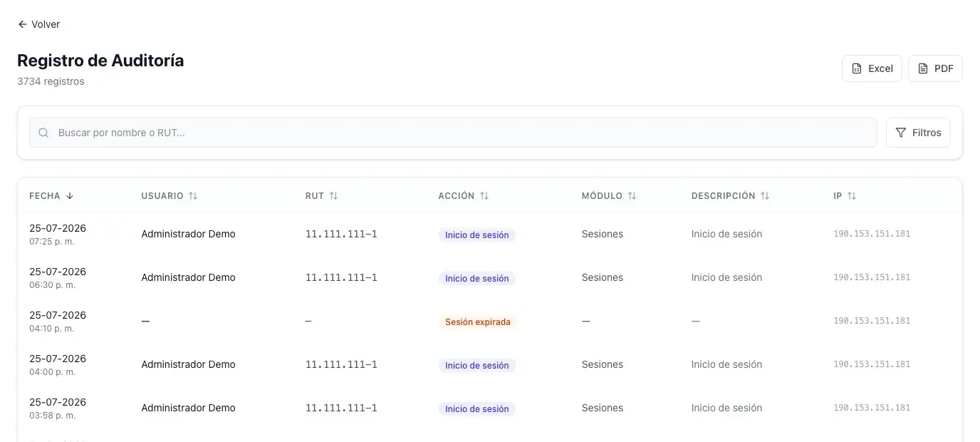Focus the 'Buscar por nombre o RUT' field
The image size is (980, 442).
pyautogui.click(x=453, y=133)
